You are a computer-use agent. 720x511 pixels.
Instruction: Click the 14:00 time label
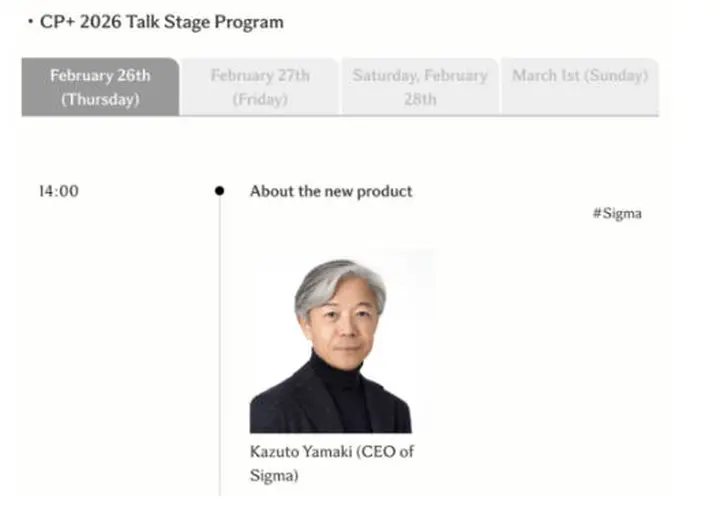(58, 191)
